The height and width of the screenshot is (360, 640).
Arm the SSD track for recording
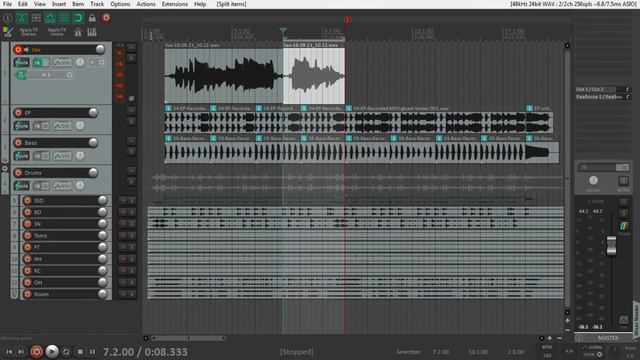[27, 200]
